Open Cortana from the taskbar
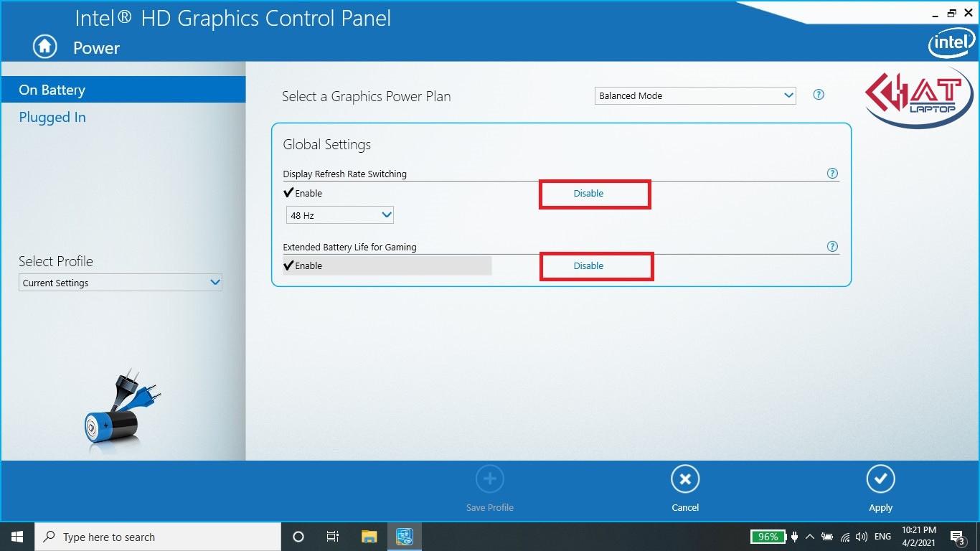Image resolution: width=980 pixels, height=551 pixels. click(298, 537)
